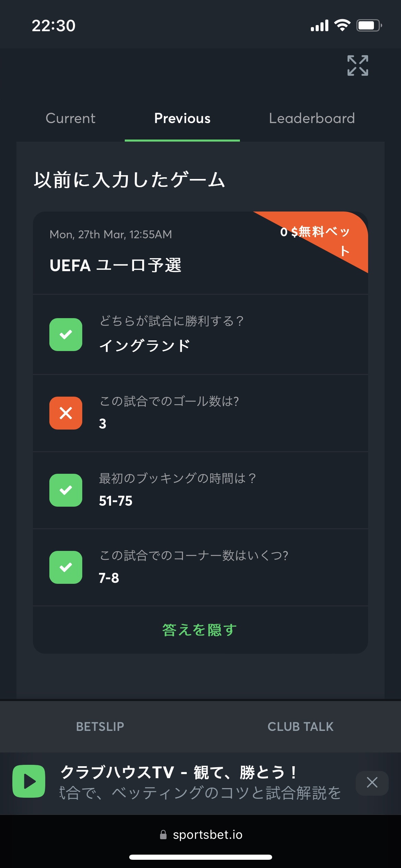
Task: Select the Previous tab
Action: (x=182, y=118)
